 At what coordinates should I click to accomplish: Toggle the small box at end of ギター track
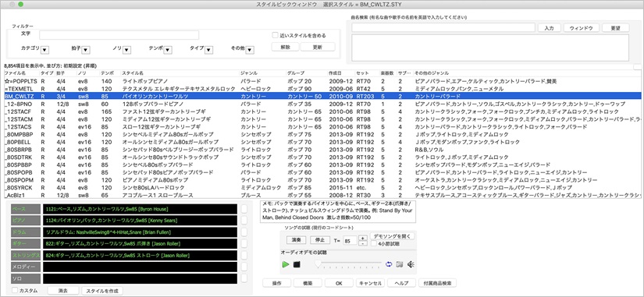point(244,244)
